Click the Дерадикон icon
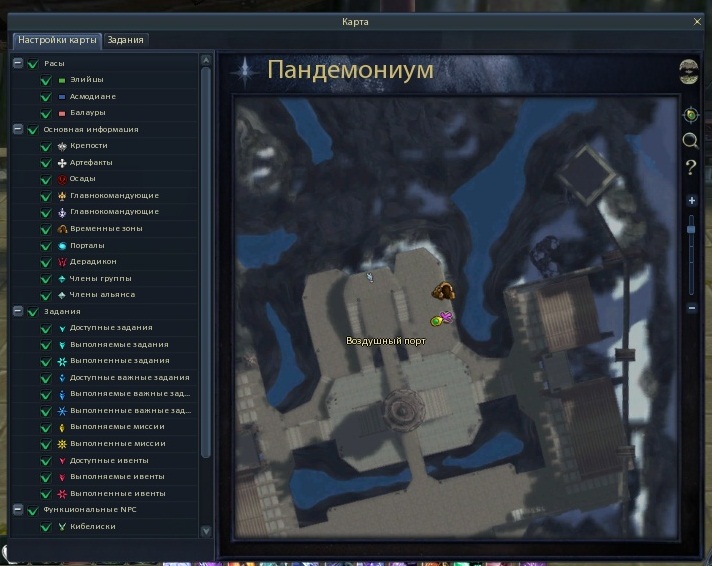712x566 pixels. [x=62, y=262]
